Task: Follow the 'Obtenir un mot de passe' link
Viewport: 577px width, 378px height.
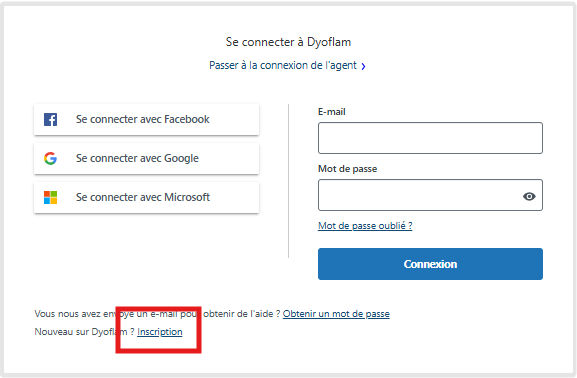Action: 336,314
